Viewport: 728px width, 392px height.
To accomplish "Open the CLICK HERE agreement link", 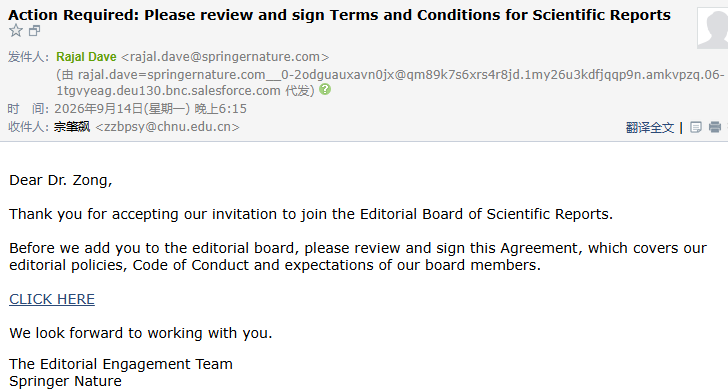I will [x=52, y=299].
